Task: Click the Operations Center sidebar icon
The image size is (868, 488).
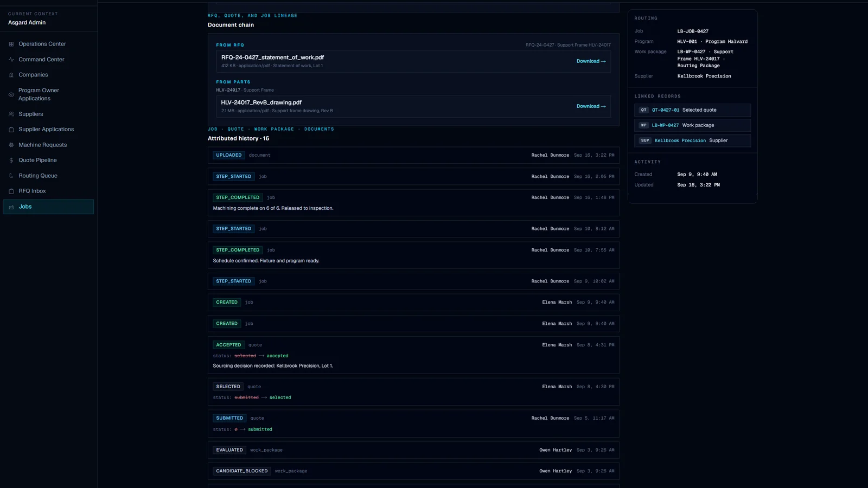Action: point(11,44)
